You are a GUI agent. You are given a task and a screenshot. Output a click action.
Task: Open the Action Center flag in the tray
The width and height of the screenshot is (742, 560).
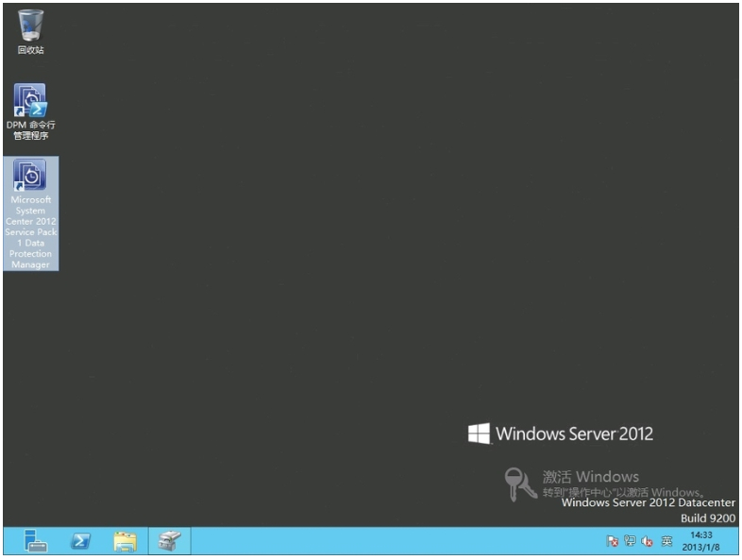coord(612,541)
